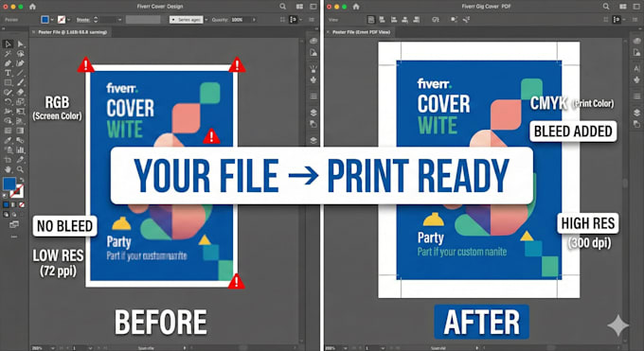Close the Poster File PDF View tab
Image resolution: width=644 pixels, height=351 pixels.
pos(328,32)
